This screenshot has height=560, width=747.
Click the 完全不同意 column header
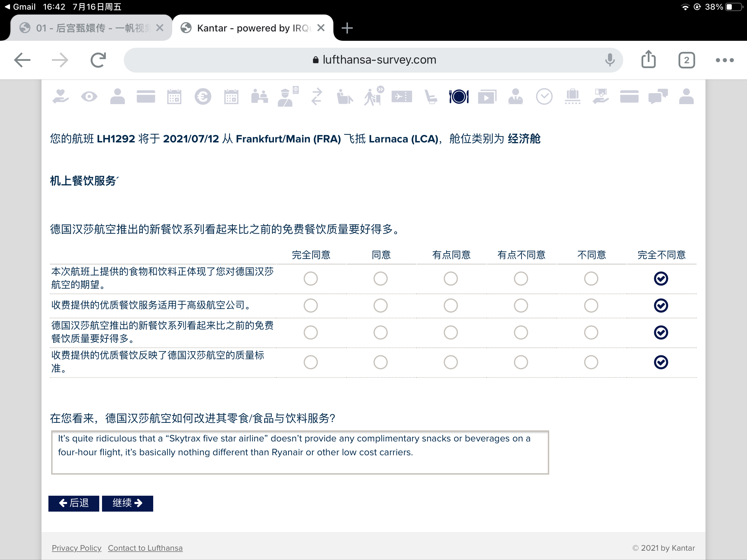[661, 255]
